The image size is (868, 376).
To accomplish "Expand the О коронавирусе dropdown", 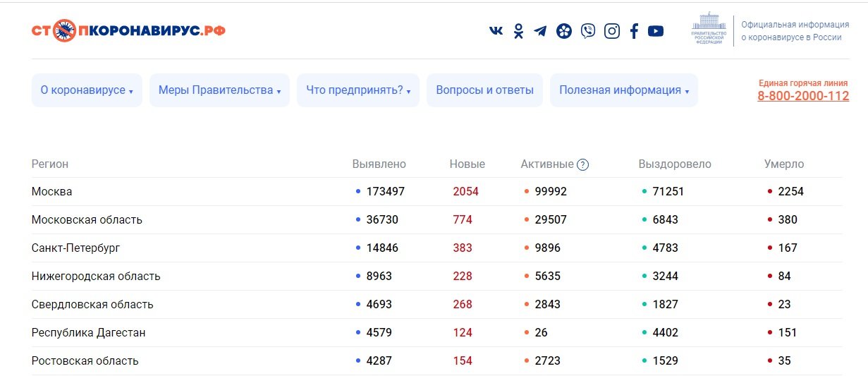I will click(87, 90).
